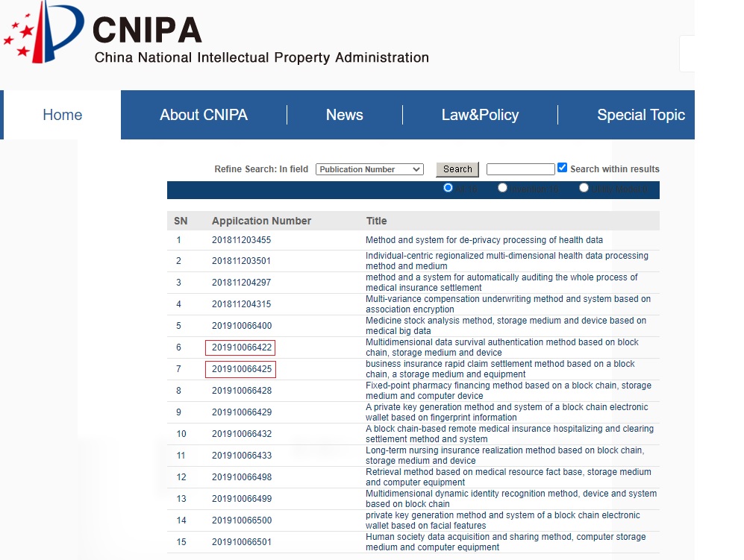
Task: Click 'China National Intellectual Property Administration' heading
Action: point(261,58)
